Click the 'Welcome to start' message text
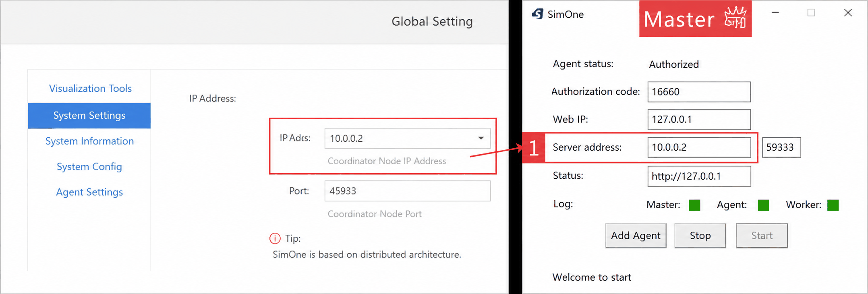This screenshot has width=868, height=294. click(x=592, y=277)
